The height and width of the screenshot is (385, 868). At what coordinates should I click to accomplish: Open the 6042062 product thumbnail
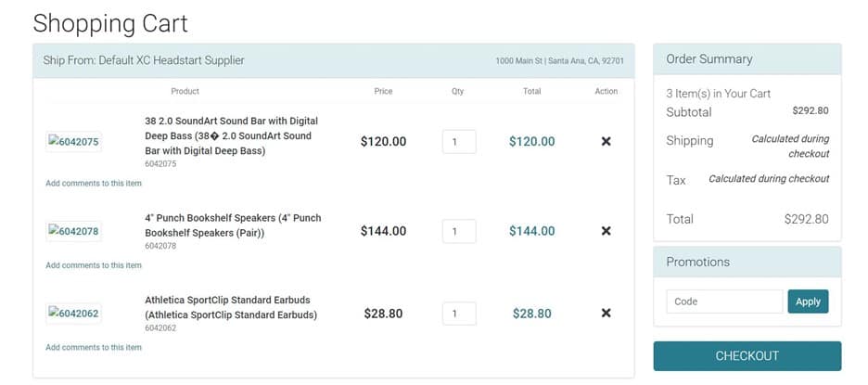pos(73,313)
